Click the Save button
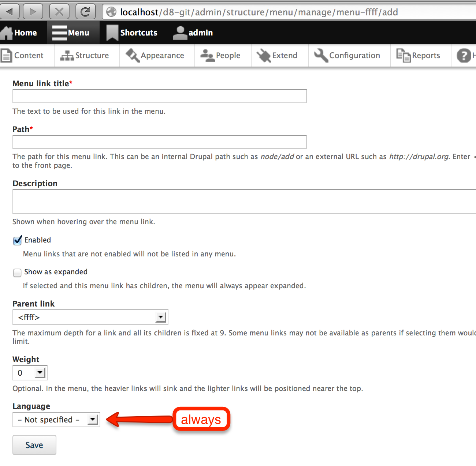This screenshot has height=466, width=476. [34, 445]
